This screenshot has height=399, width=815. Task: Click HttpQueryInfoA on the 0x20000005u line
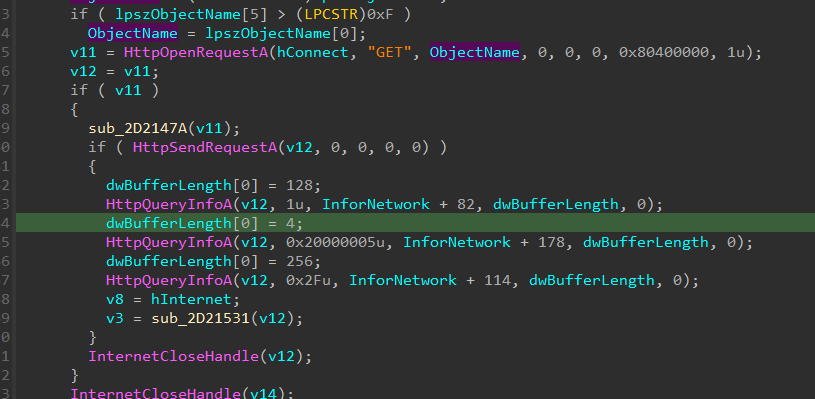coord(169,242)
